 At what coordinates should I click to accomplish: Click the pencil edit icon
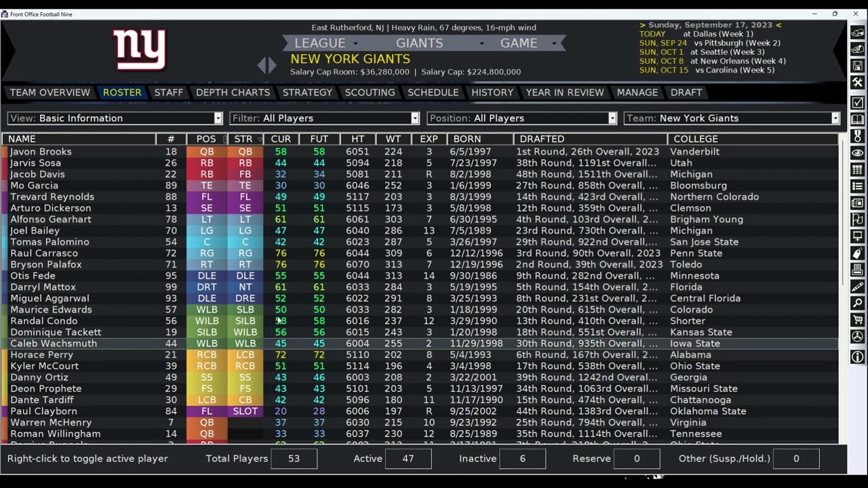[x=858, y=287]
